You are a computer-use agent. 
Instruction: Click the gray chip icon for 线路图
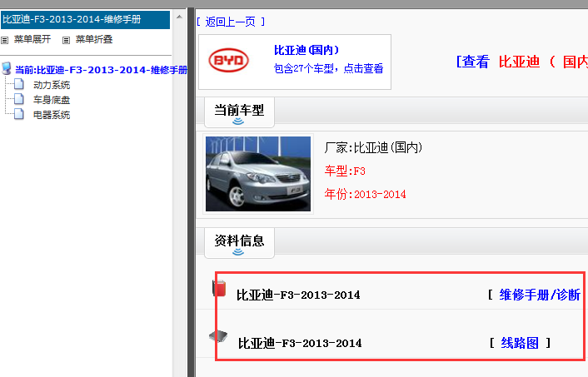(x=218, y=336)
